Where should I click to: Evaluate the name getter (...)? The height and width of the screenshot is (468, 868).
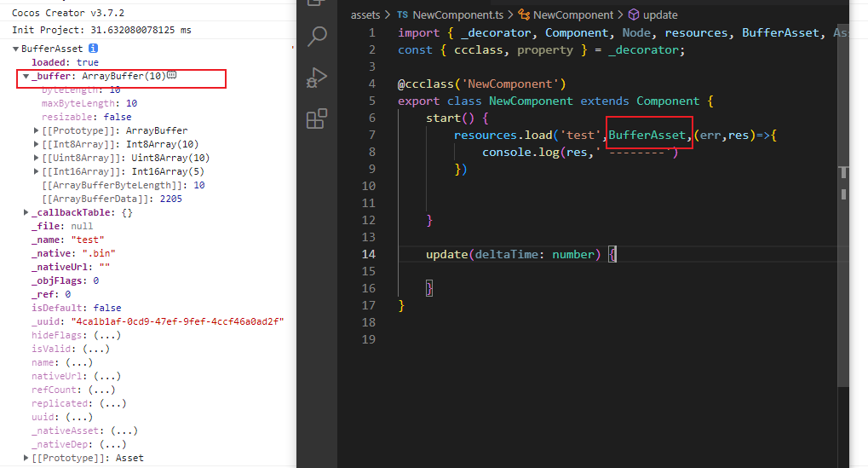click(80, 363)
